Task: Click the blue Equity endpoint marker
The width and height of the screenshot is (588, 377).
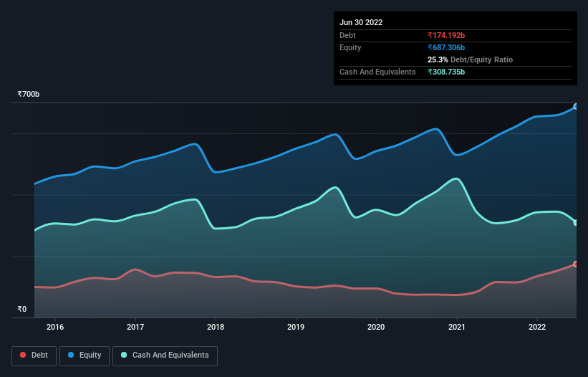Action: [576, 107]
